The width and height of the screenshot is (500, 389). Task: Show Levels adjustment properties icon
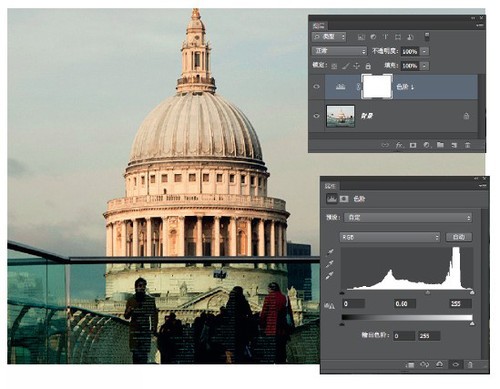[x=331, y=199]
